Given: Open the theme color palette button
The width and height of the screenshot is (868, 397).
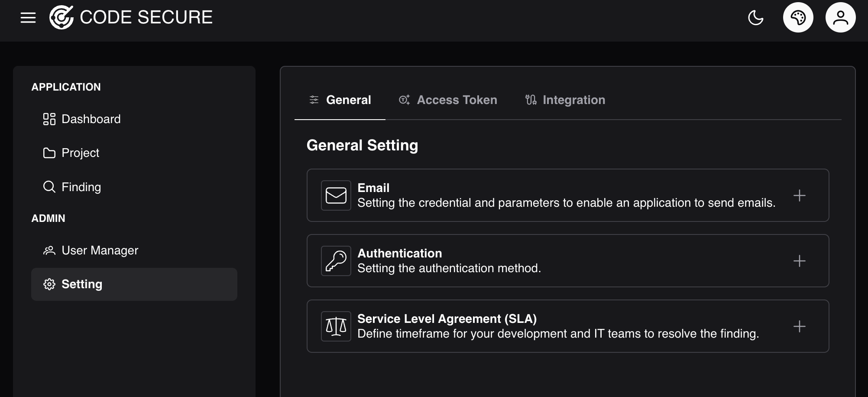Looking at the screenshot, I should click(x=798, y=17).
